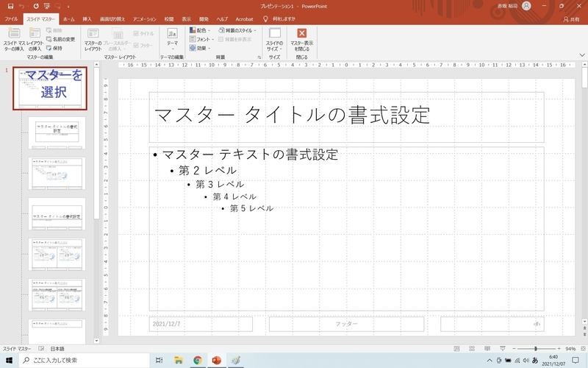
Task: Switch to the 挿入 tab
Action: [x=87, y=19]
